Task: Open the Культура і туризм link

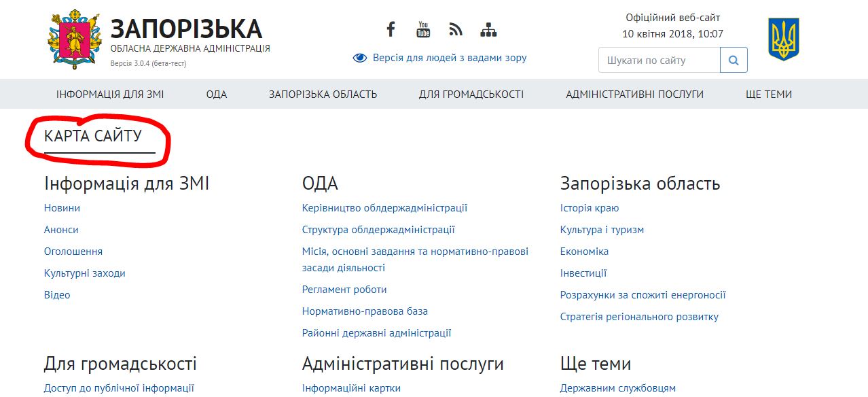Action: (602, 230)
